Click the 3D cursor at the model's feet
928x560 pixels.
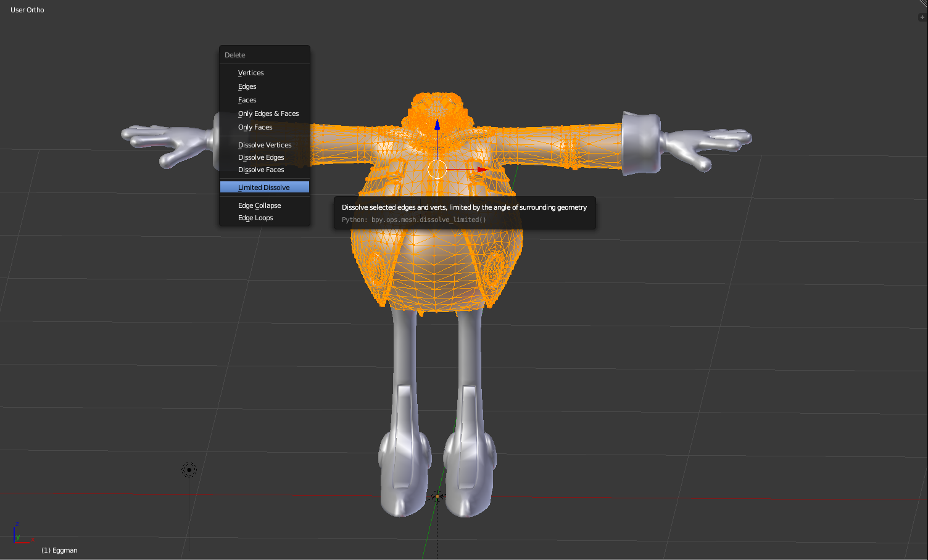pyautogui.click(x=437, y=496)
